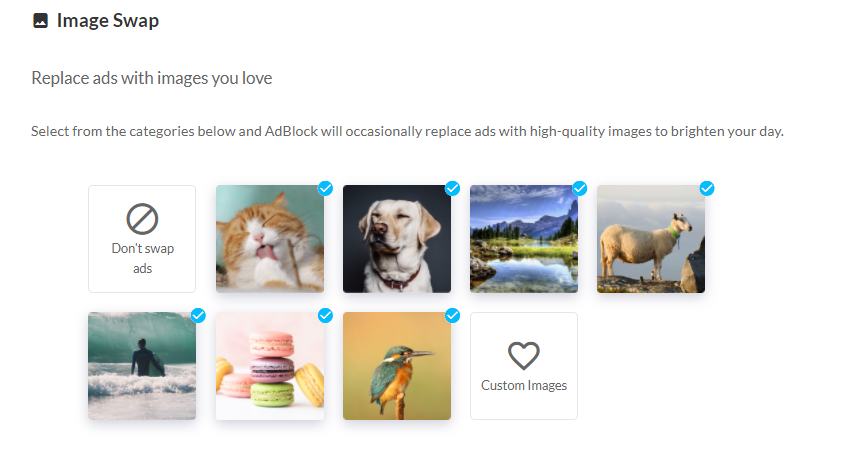Uncheck the mountain lake checkmark

(x=579, y=188)
